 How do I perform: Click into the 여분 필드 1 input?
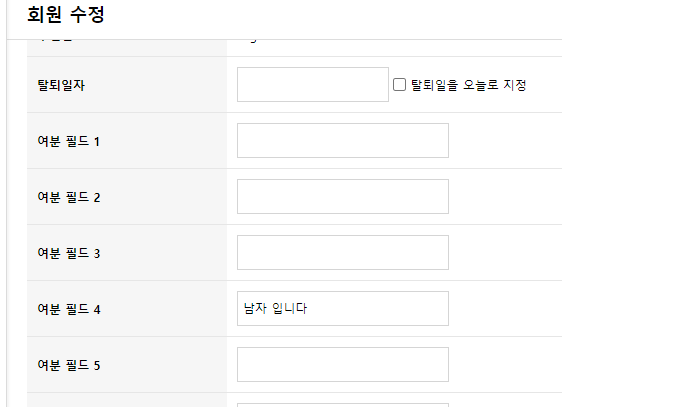tap(342, 141)
